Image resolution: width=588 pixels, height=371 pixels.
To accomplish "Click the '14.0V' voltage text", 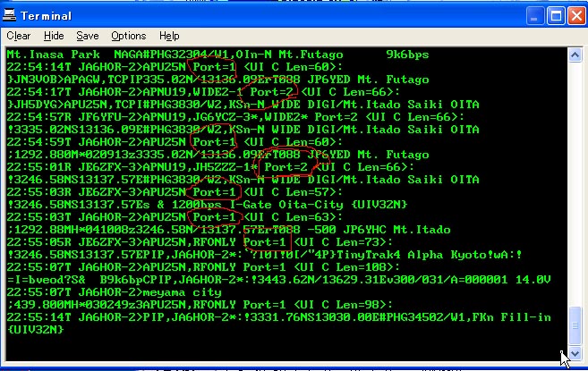I will click(x=533, y=280).
